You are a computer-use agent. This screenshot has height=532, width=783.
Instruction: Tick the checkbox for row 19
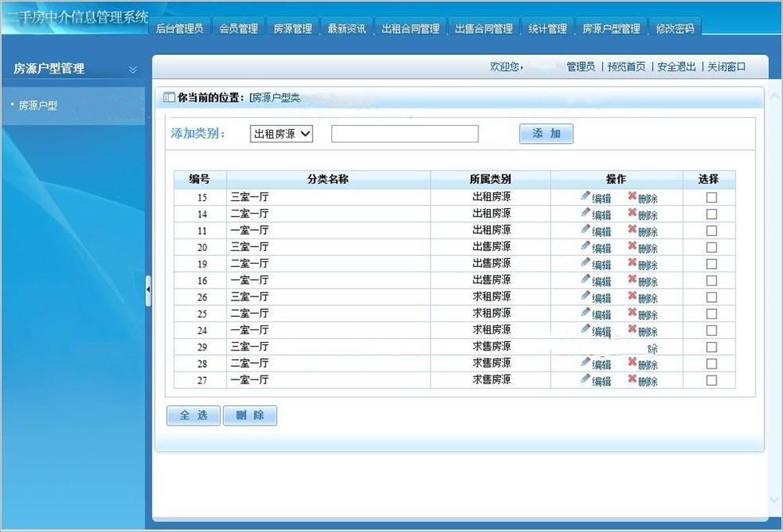[712, 264]
